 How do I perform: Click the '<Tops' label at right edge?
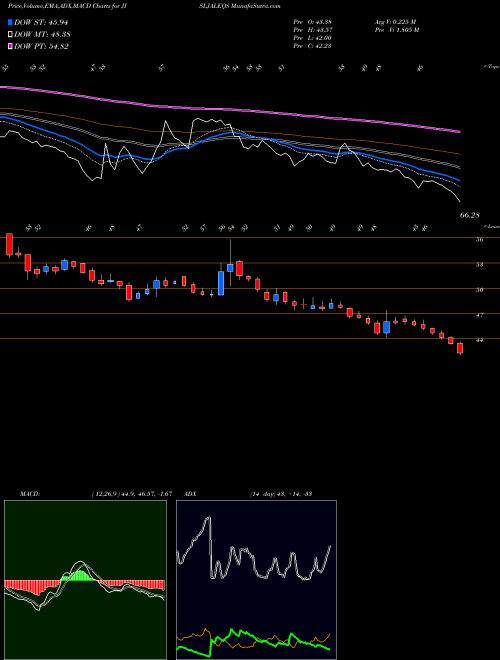[491, 67]
